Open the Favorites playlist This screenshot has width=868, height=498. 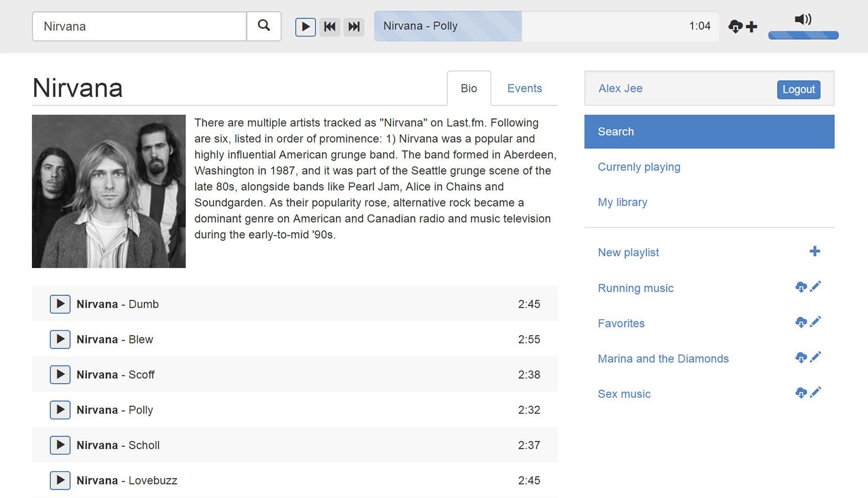click(x=621, y=323)
